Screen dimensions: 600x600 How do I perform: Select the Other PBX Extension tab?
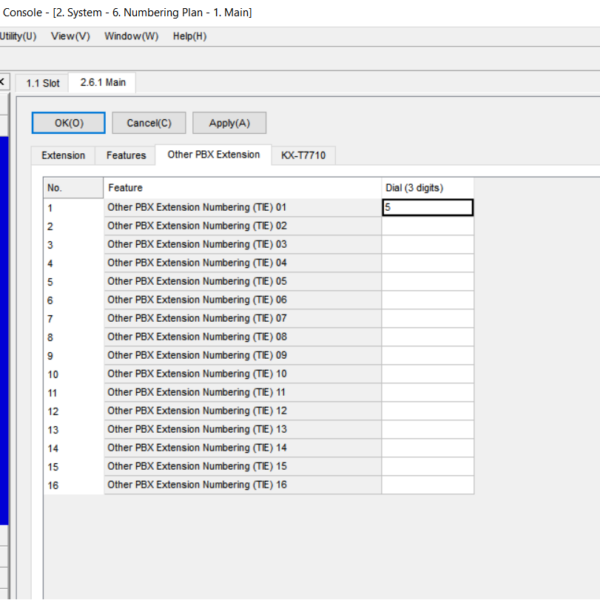pos(213,155)
